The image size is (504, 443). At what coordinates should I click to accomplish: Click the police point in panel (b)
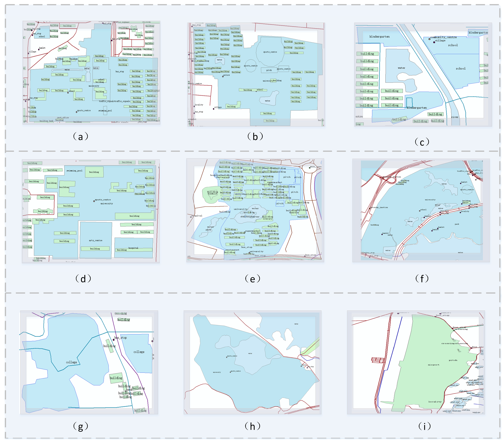[223, 76]
